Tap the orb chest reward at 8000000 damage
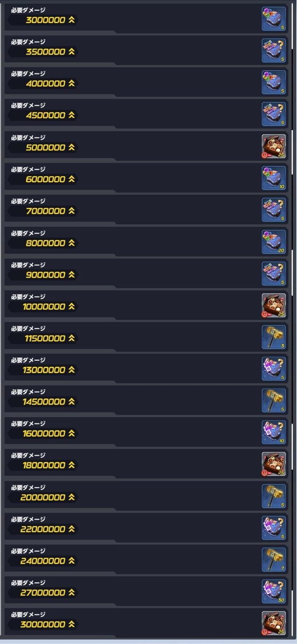The image size is (297, 644). (274, 242)
